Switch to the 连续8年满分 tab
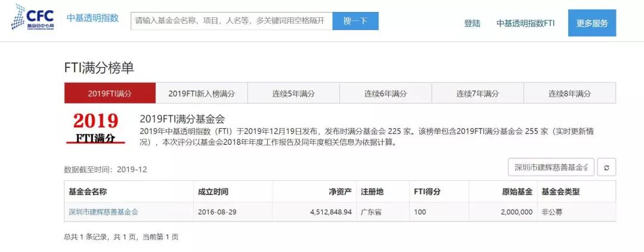 pyautogui.click(x=569, y=93)
